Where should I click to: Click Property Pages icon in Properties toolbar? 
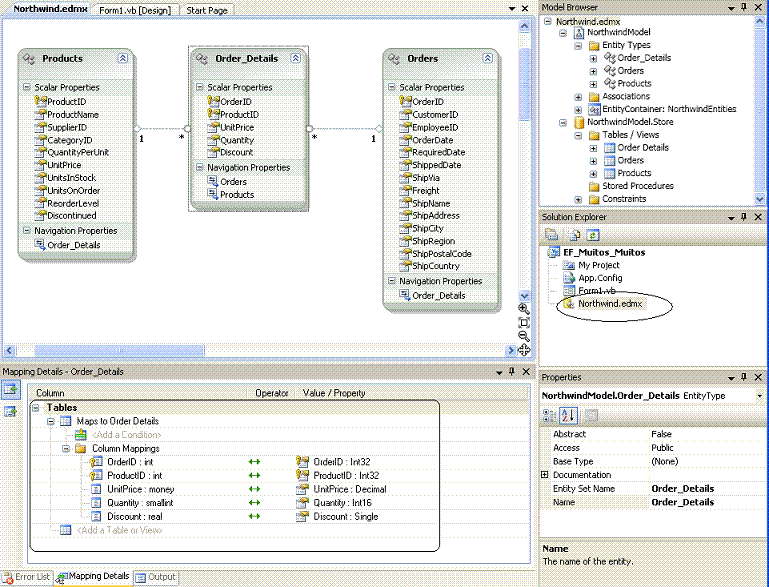point(591,416)
